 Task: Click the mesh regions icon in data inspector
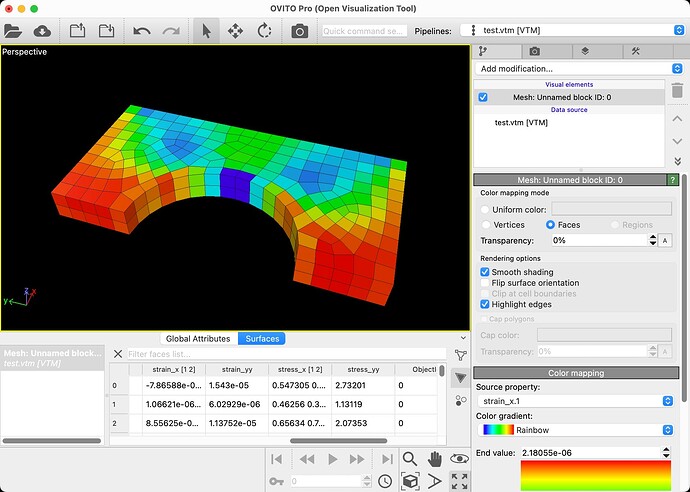460,400
